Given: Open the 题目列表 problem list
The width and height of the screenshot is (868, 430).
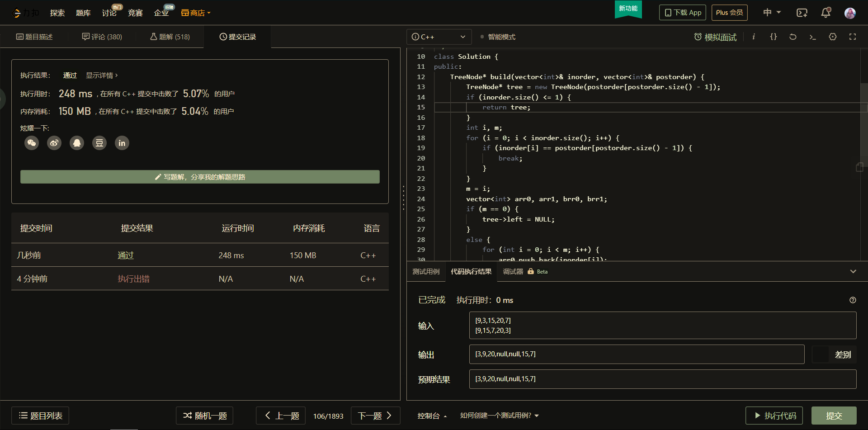Looking at the screenshot, I should tap(40, 416).
